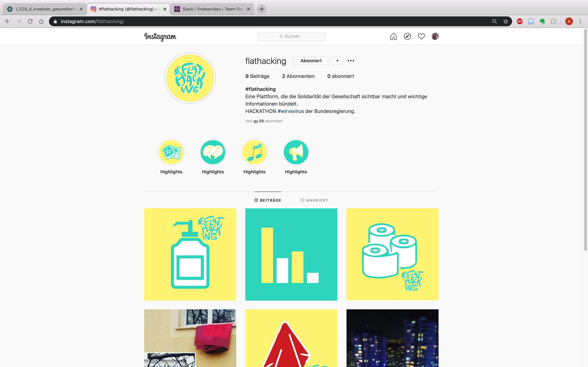The height and width of the screenshot is (367, 588).
Task: Open the photos Highlights story
Action: point(171,152)
